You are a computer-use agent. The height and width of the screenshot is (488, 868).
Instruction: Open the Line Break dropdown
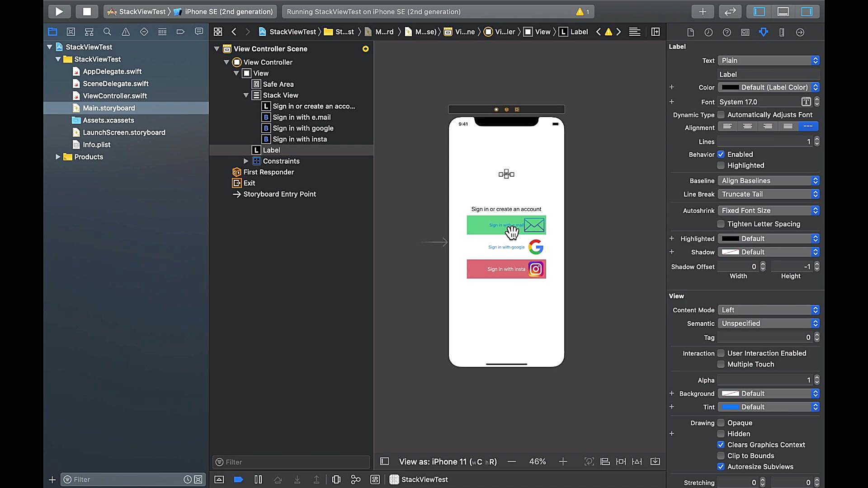(769, 194)
